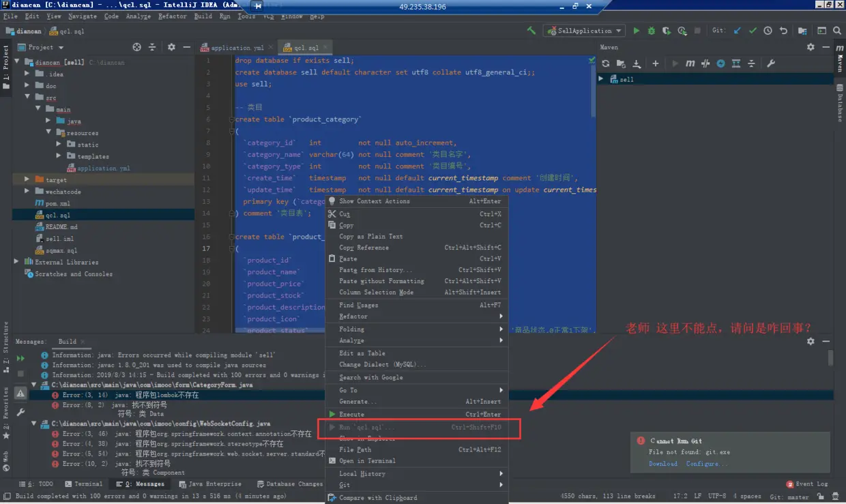Collapse CategoryForm.java error group
The image size is (846, 504).
click(35, 385)
